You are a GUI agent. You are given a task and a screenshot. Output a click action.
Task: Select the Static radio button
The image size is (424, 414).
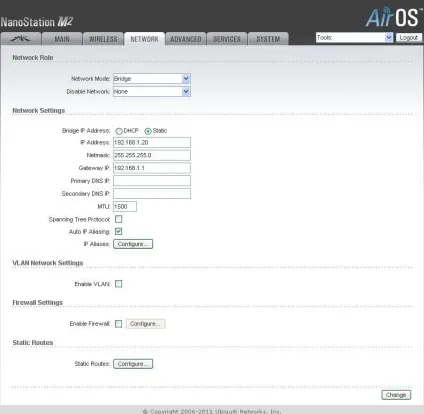[148, 131]
